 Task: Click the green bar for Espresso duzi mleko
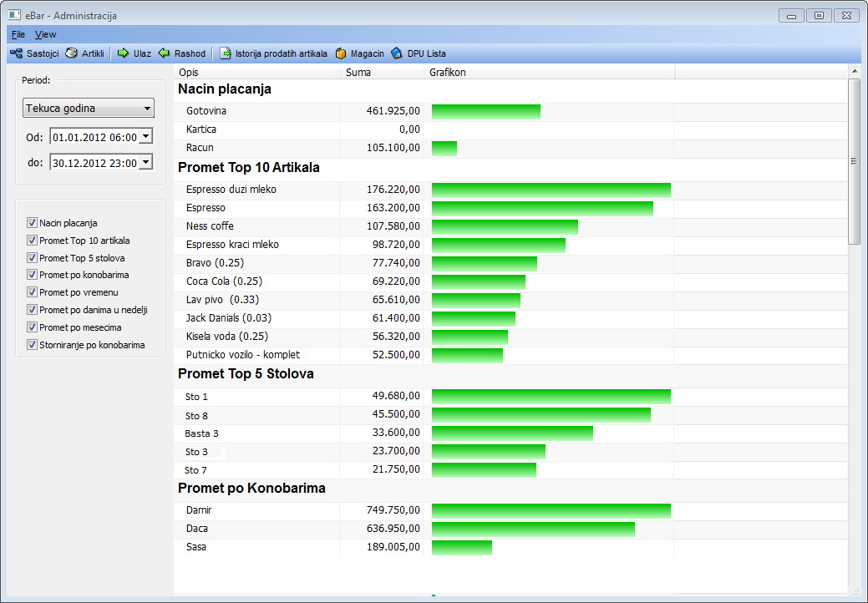click(x=551, y=190)
